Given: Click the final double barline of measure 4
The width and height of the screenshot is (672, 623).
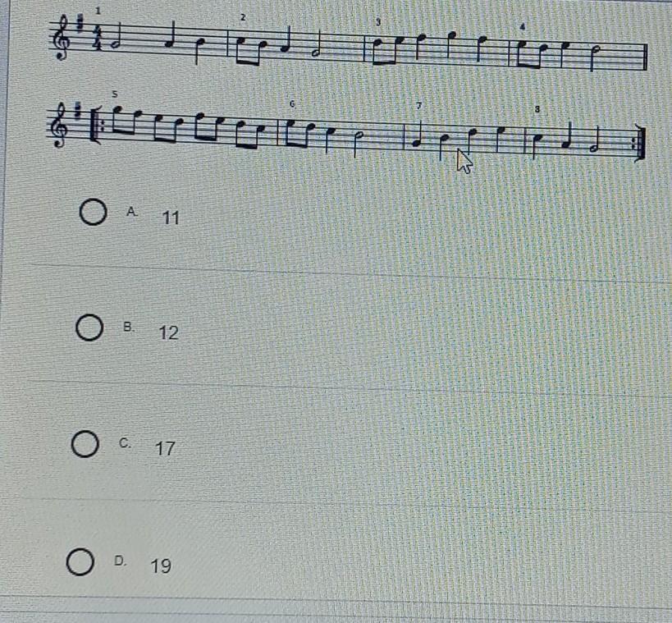Looking at the screenshot, I should coord(645,57).
